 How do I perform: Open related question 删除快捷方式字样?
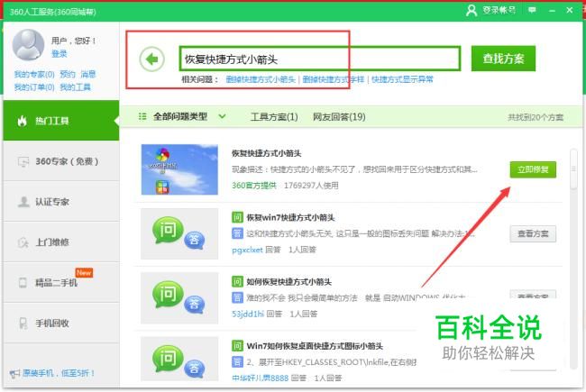tap(333, 79)
